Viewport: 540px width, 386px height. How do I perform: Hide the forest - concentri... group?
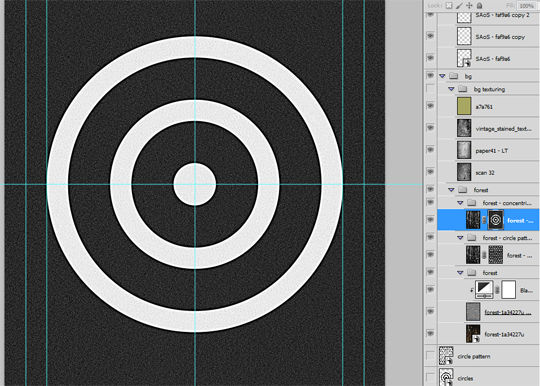click(430, 202)
